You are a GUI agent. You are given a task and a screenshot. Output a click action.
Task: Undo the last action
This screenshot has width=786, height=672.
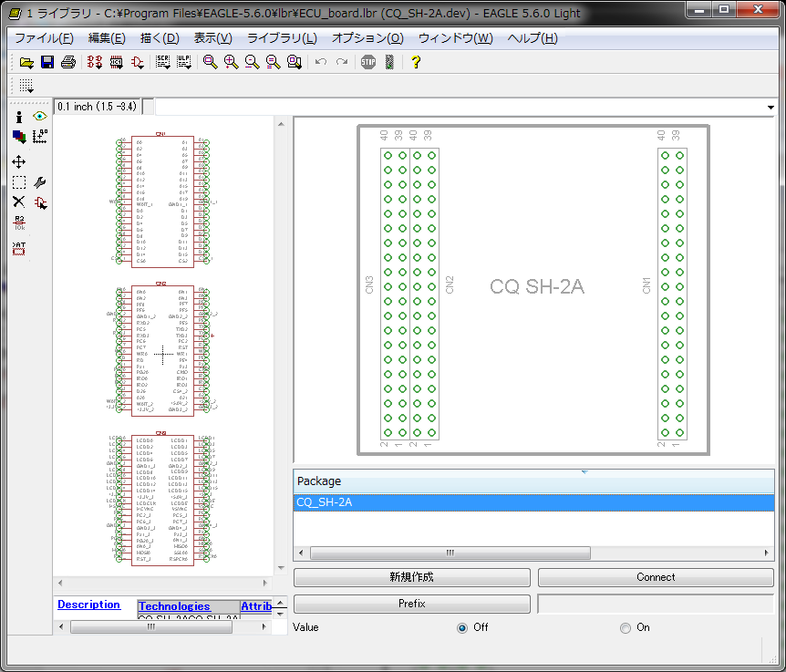pyautogui.click(x=321, y=62)
